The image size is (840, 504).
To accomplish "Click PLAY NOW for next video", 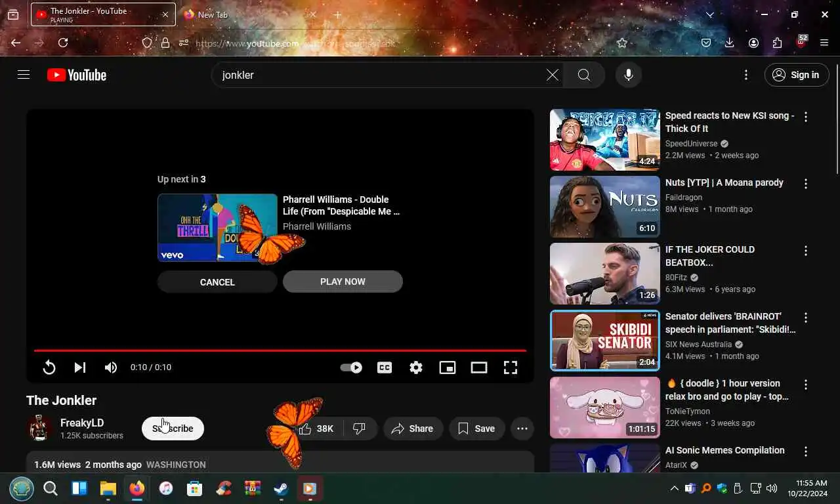I will coord(343,282).
